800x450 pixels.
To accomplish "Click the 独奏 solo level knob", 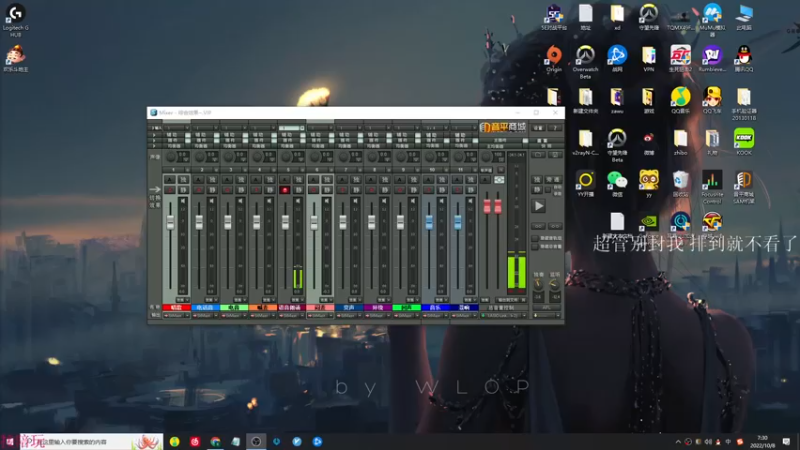I will pyautogui.click(x=538, y=284).
